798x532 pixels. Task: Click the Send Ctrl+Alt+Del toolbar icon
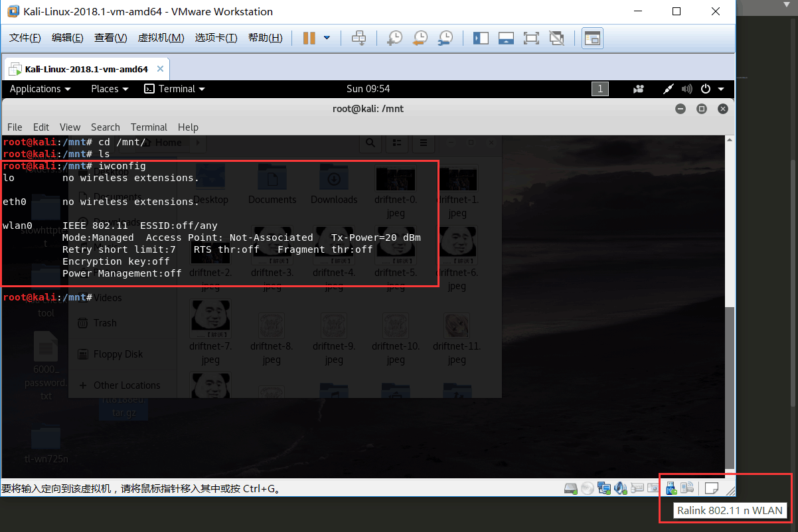359,38
